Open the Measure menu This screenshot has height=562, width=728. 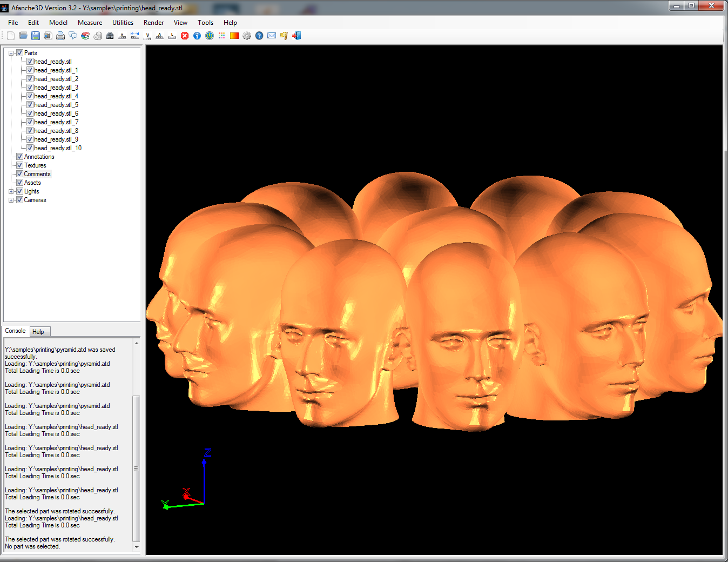tap(90, 23)
